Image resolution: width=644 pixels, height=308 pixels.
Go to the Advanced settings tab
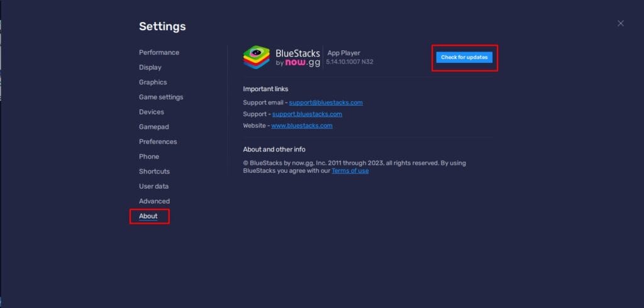tap(154, 201)
